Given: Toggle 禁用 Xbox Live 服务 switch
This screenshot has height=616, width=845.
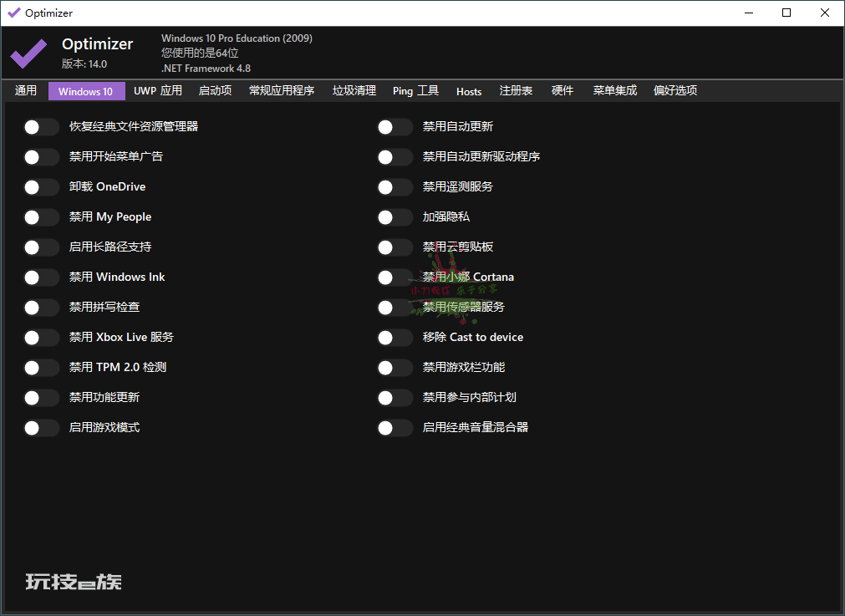Looking at the screenshot, I should coord(42,338).
